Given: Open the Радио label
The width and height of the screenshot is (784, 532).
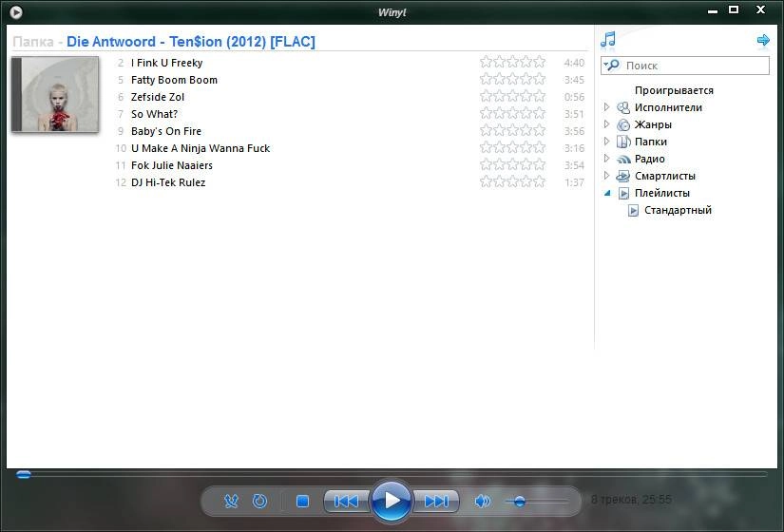Looking at the screenshot, I should click(x=649, y=159).
